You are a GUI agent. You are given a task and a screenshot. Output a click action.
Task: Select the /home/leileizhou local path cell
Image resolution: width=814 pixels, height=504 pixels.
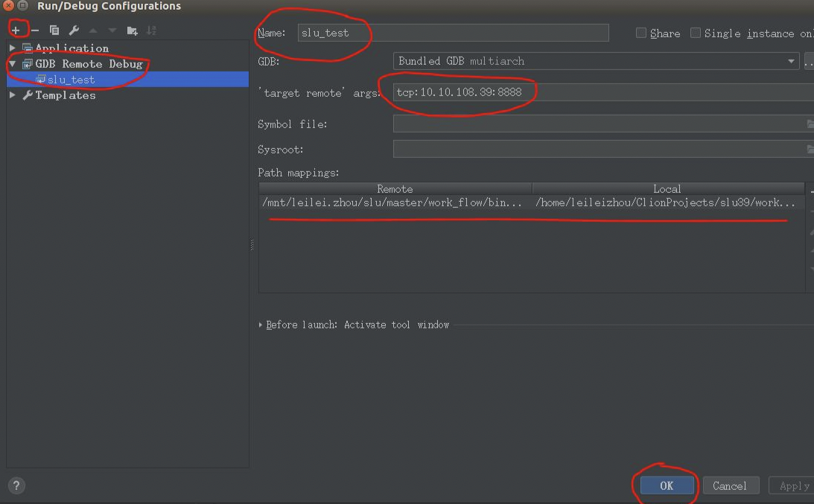(668, 202)
